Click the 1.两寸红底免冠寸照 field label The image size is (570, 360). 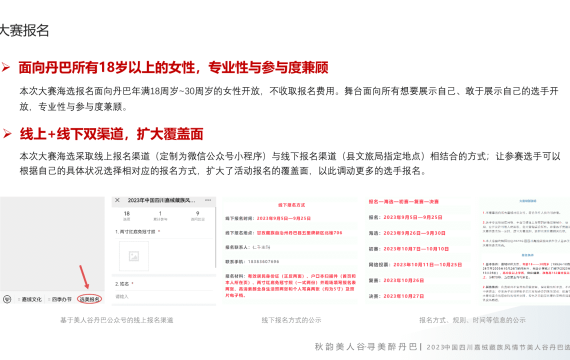[x=137, y=232]
